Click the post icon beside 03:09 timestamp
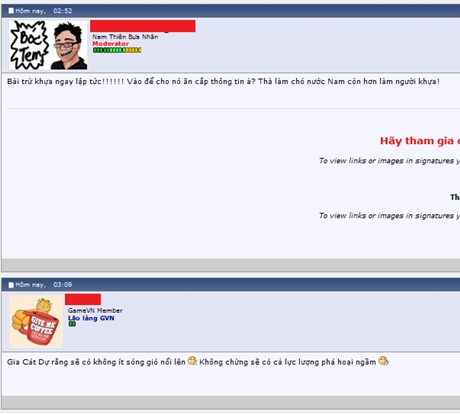The height and width of the screenshot is (414, 460). [x=11, y=285]
